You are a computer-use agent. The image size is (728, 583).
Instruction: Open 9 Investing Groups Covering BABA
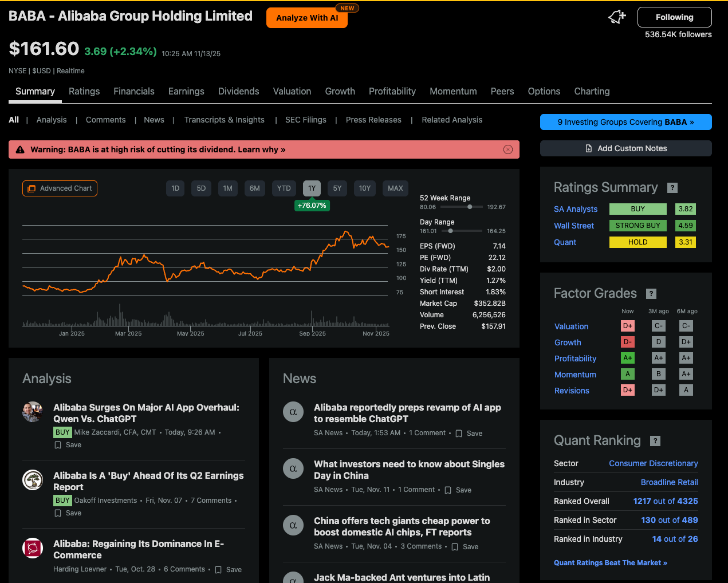point(626,122)
